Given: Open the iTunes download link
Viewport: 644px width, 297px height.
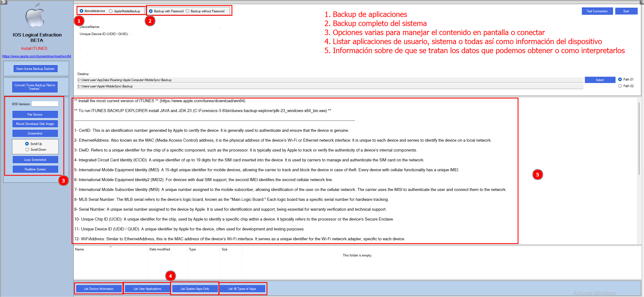Looking at the screenshot, I should pos(37,56).
